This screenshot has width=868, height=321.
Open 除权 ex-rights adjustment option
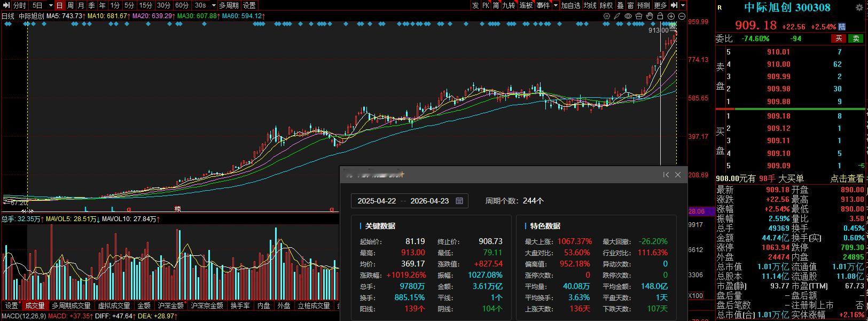pyautogui.click(x=606, y=5)
